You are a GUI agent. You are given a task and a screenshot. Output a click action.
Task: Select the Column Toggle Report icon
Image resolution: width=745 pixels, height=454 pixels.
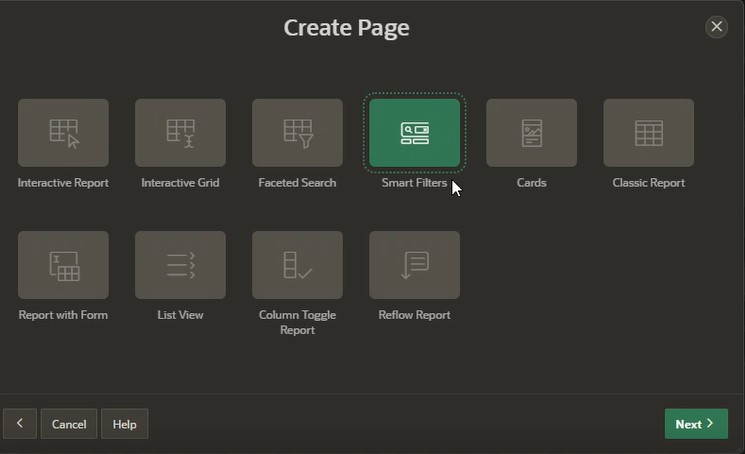point(297,265)
